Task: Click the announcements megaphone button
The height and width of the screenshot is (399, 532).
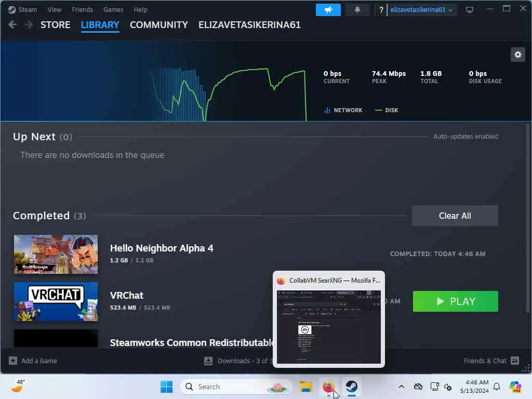Action: pos(328,10)
